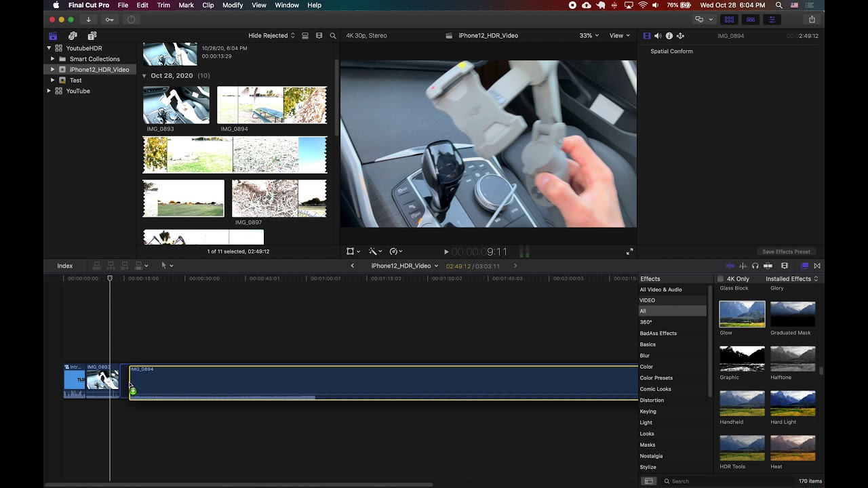Open the enhancements magic wand dropdown
868x488 pixels.
(375, 251)
